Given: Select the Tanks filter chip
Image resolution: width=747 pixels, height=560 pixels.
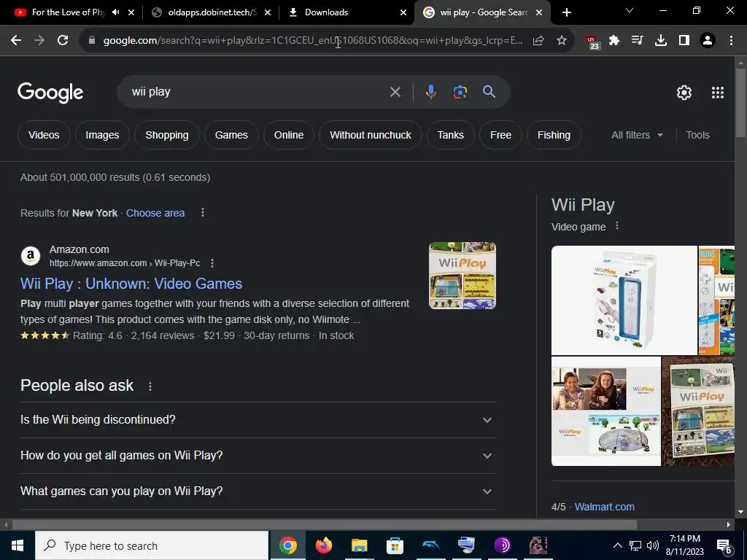Looking at the screenshot, I should (x=451, y=135).
